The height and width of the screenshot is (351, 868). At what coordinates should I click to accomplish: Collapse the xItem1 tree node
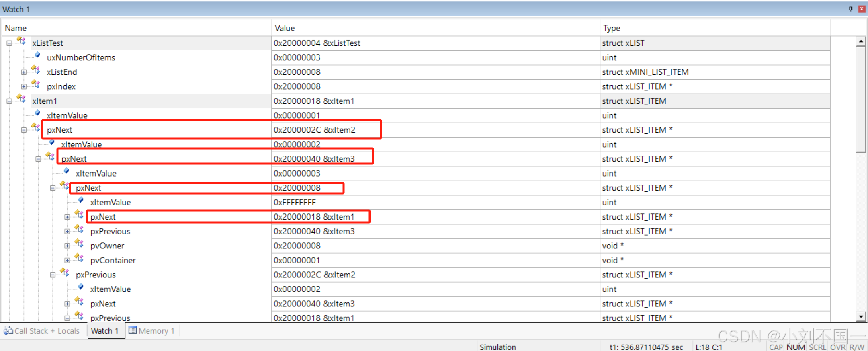9,101
